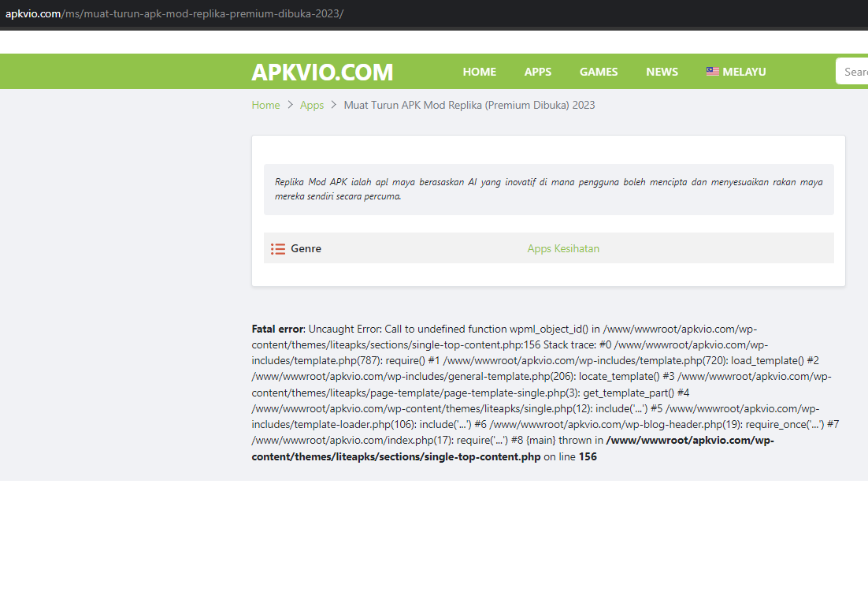Click the Malaysia flag icon
Screen dimensions: 868x603
click(713, 72)
